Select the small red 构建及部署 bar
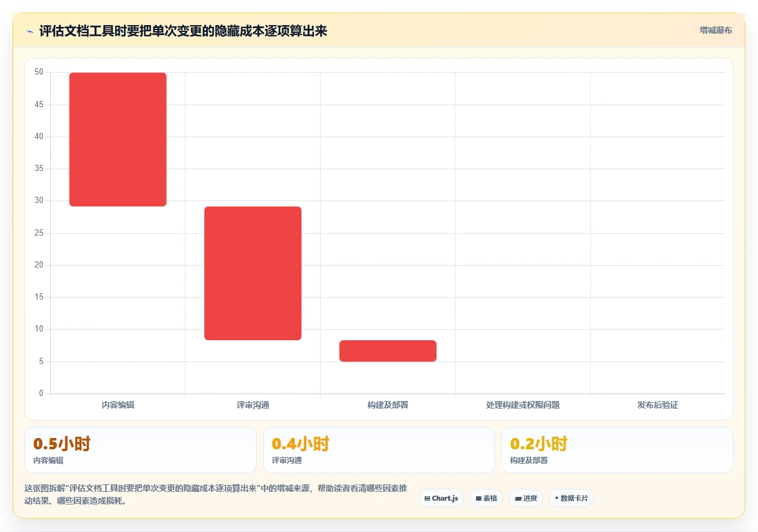 coord(388,351)
